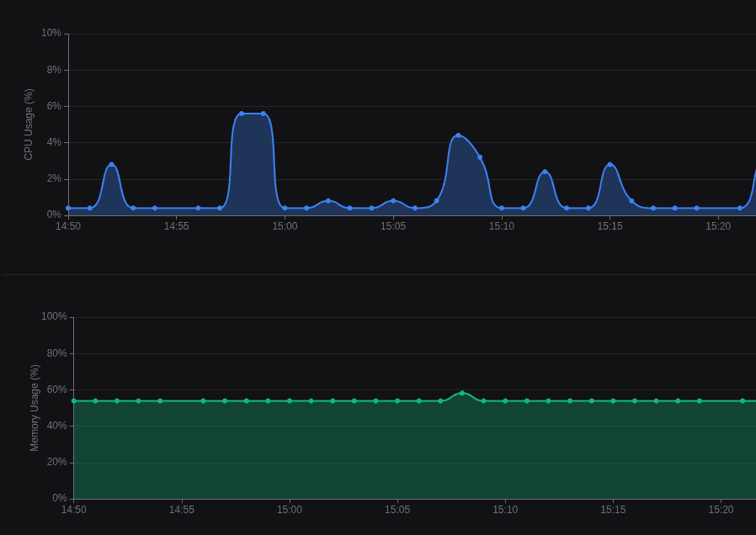Select the 10% gridline label on CPU chart
Screen dimensions: 756x535
pyautogui.click(x=53, y=34)
